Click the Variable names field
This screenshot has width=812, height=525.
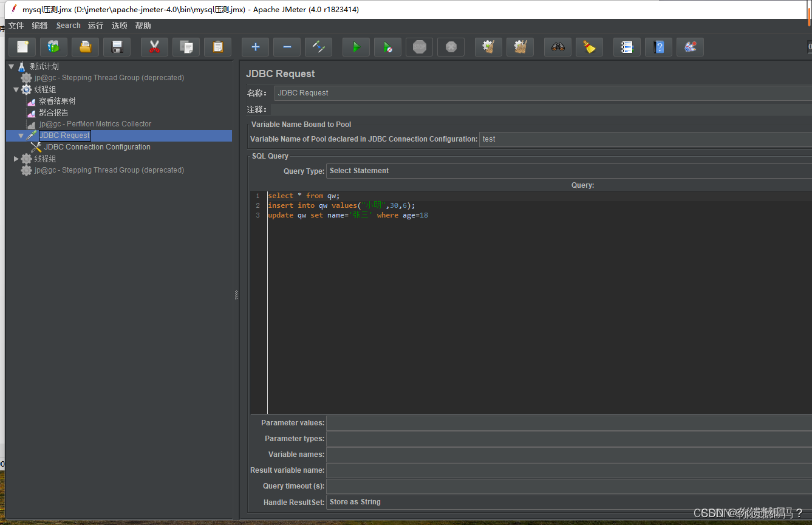(568, 455)
